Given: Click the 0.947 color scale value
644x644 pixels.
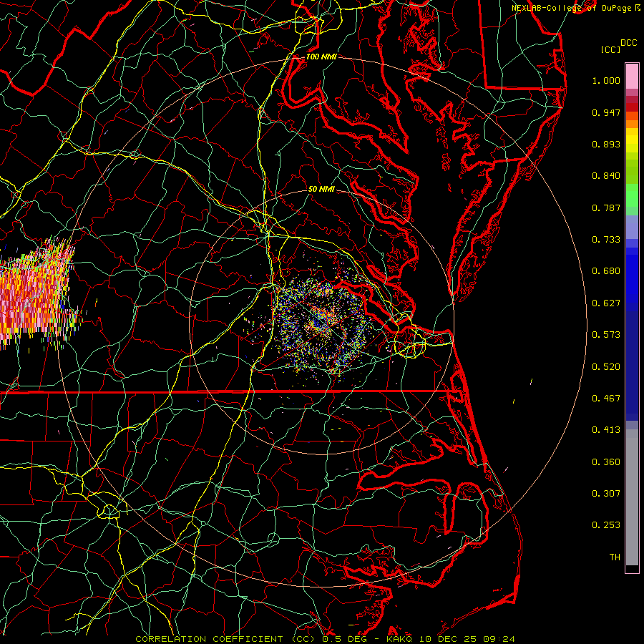Looking at the screenshot, I should (606, 112).
